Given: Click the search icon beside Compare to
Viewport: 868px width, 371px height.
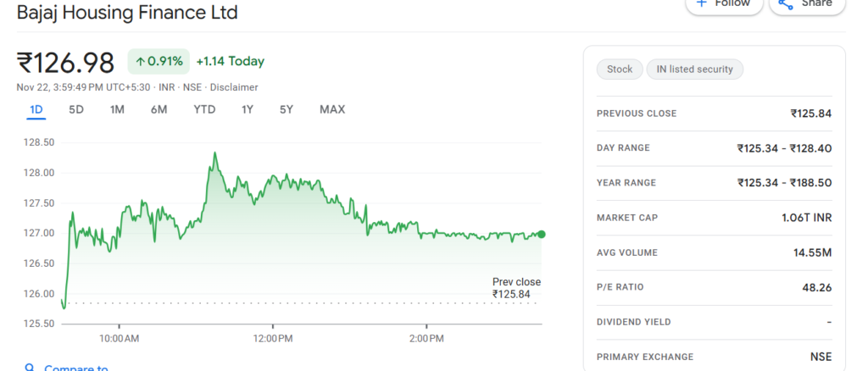Looking at the screenshot, I should (31, 367).
